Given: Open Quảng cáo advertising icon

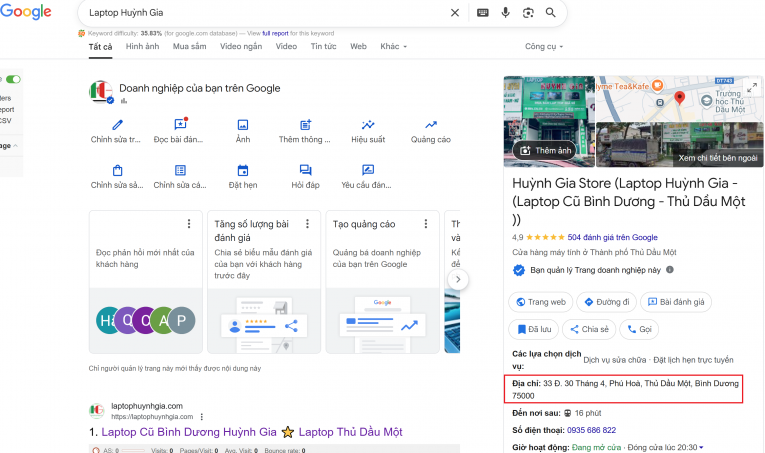Looking at the screenshot, I should (x=430, y=125).
